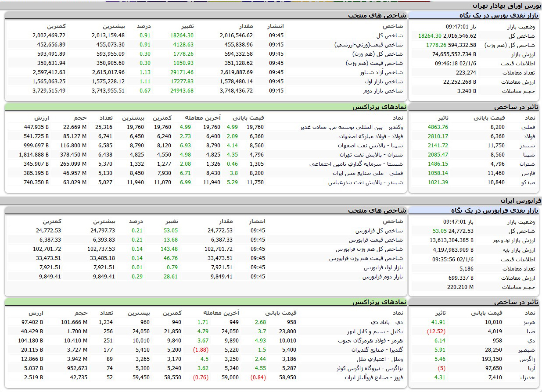Open symbol 'شبصير' in Fara Bourse impact list

[x=528, y=350]
